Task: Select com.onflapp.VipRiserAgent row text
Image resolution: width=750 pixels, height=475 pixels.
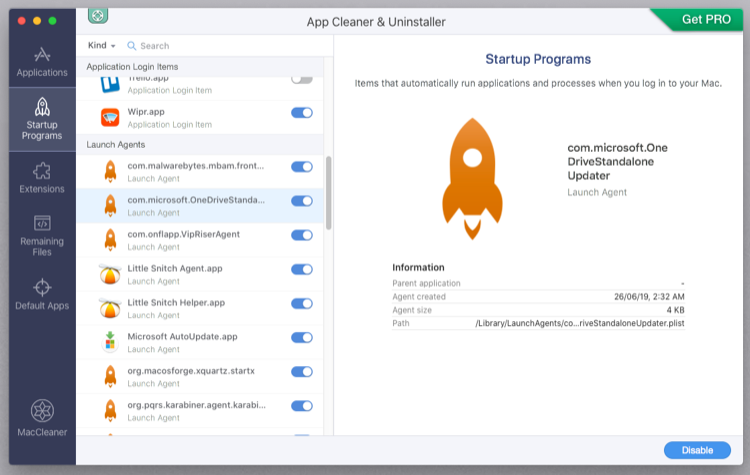Action: [x=184, y=234]
